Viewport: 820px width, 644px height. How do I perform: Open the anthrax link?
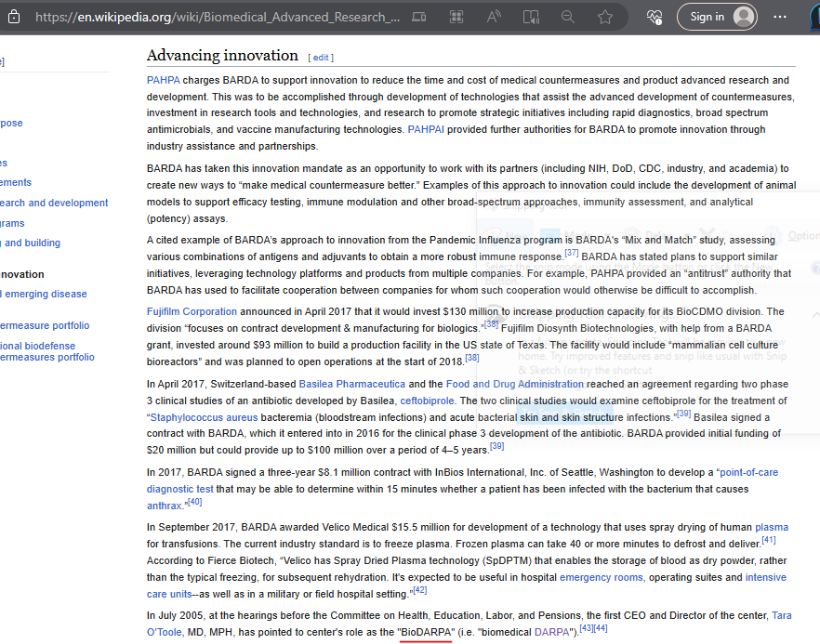click(x=164, y=506)
